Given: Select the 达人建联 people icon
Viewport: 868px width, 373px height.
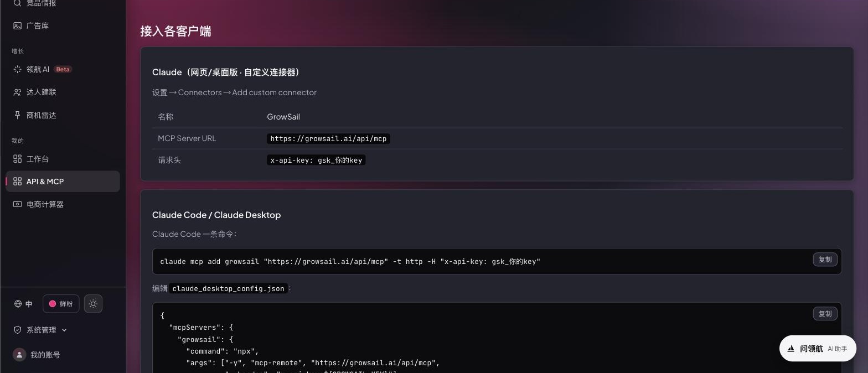Looking at the screenshot, I should pos(17,92).
